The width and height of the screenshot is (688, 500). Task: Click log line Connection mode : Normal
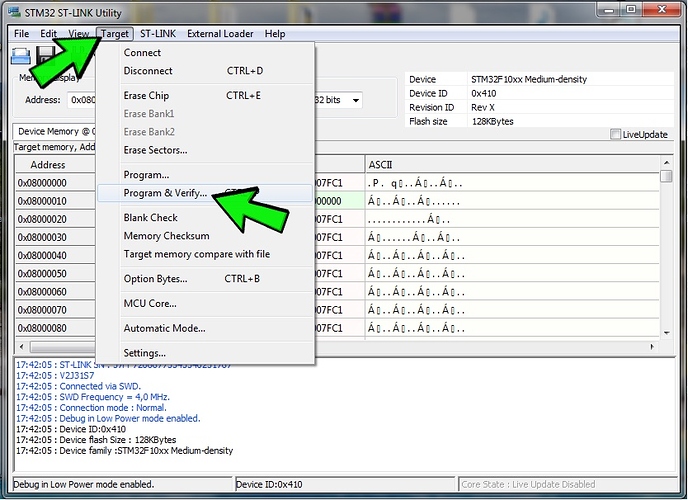[91, 408]
